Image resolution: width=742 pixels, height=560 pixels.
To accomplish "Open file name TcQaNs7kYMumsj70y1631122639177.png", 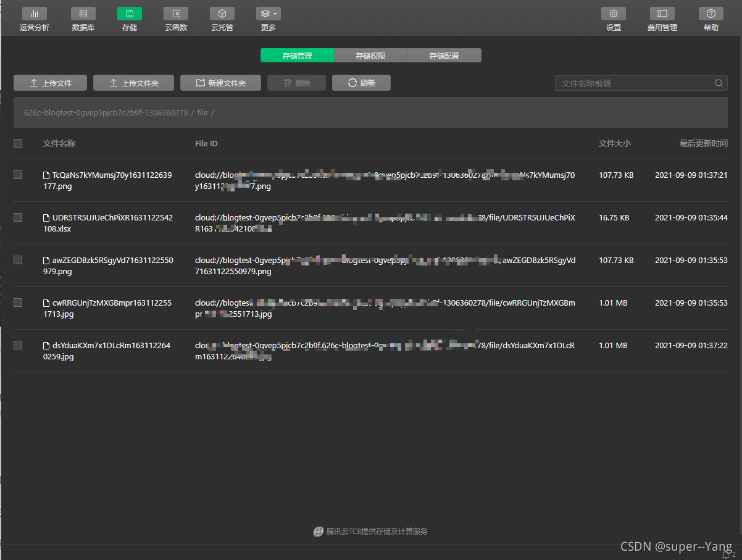I will [107, 180].
